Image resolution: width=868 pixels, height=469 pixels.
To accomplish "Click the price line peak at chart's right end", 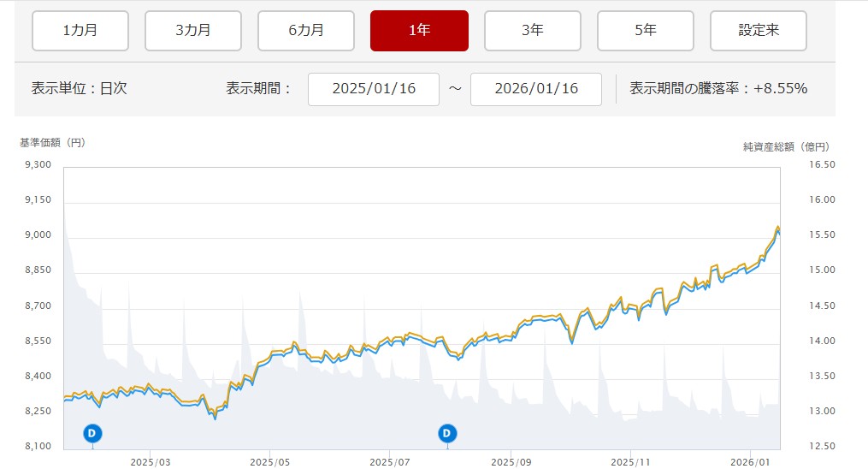I will click(x=777, y=227).
